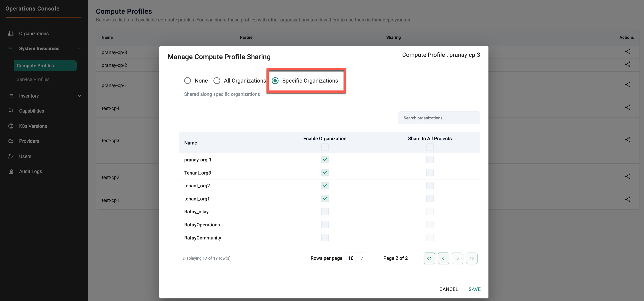Select the All Organizations radio option

(217, 81)
